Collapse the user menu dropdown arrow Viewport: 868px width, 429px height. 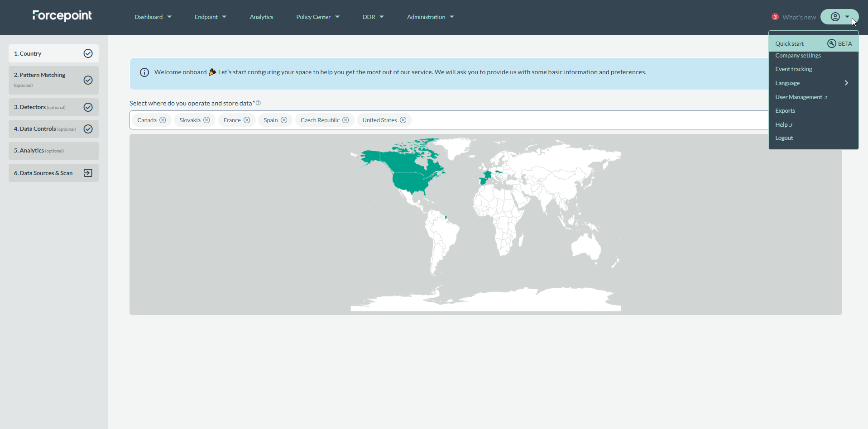pos(847,17)
